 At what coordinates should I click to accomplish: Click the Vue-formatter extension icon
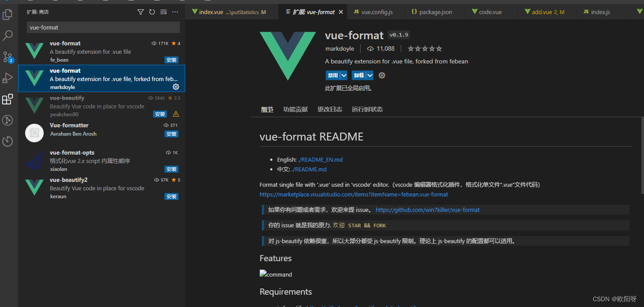pos(34,133)
